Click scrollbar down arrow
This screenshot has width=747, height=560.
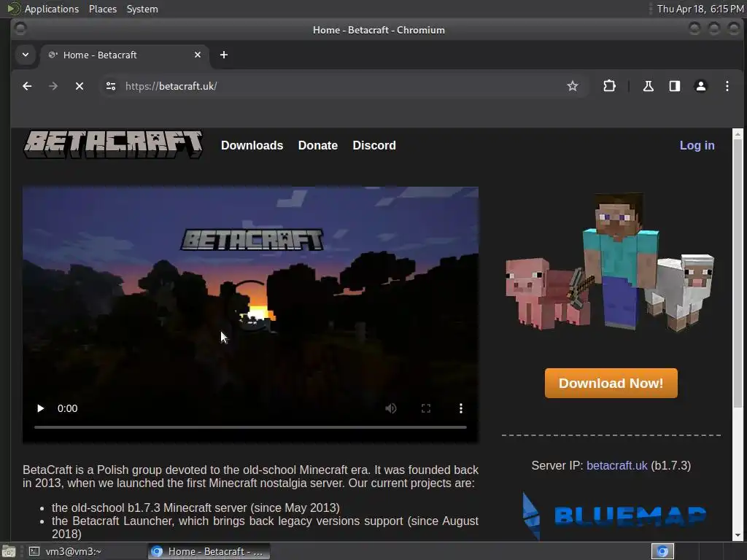point(738,535)
